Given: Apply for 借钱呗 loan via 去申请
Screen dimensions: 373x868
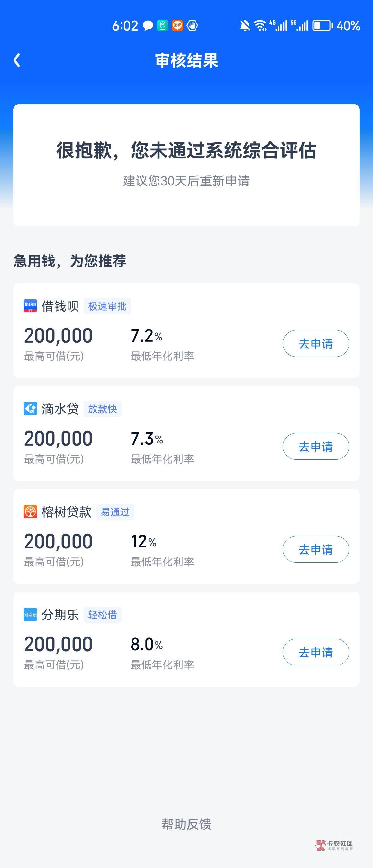Looking at the screenshot, I should pos(315,343).
